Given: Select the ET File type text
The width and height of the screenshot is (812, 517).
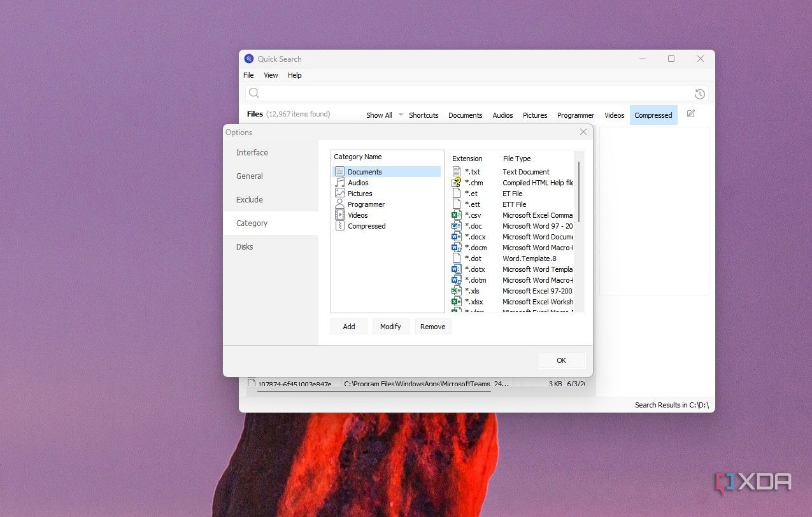Looking at the screenshot, I should point(513,194).
